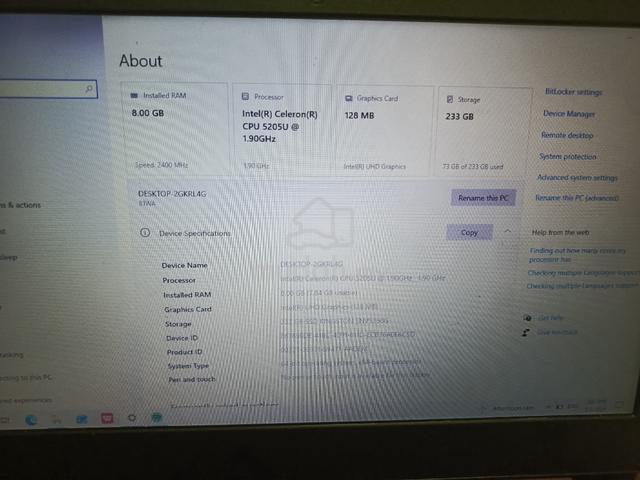Click the Give feedback link text
The width and height of the screenshot is (640, 480).
click(x=557, y=332)
